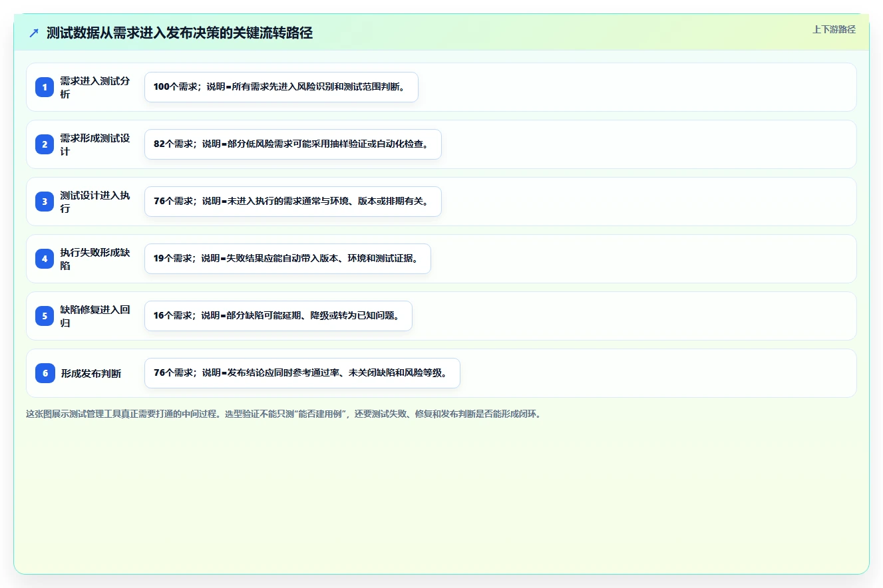This screenshot has height=588, width=883.
Task: Select the step label 形成发布判断
Action: click(x=91, y=374)
